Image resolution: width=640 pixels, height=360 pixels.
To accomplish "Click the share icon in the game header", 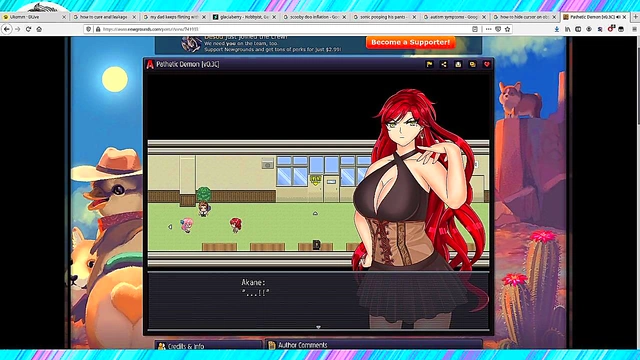I will [x=444, y=64].
